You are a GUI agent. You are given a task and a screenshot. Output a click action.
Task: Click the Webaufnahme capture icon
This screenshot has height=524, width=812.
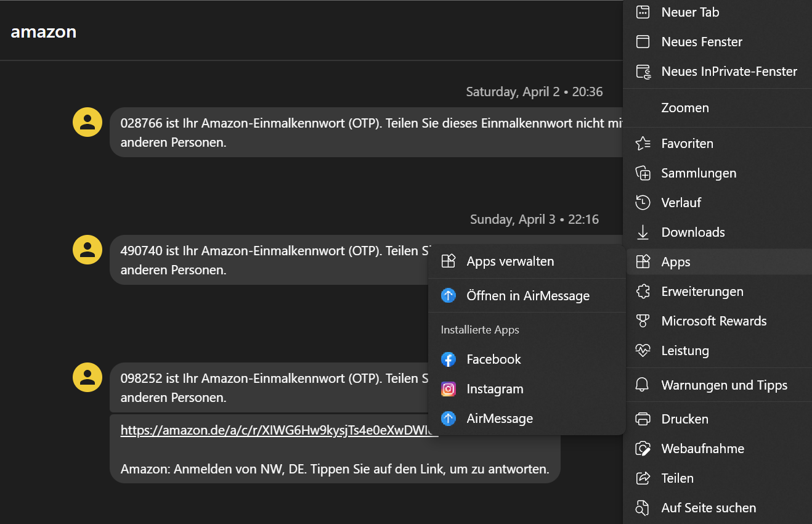643,449
